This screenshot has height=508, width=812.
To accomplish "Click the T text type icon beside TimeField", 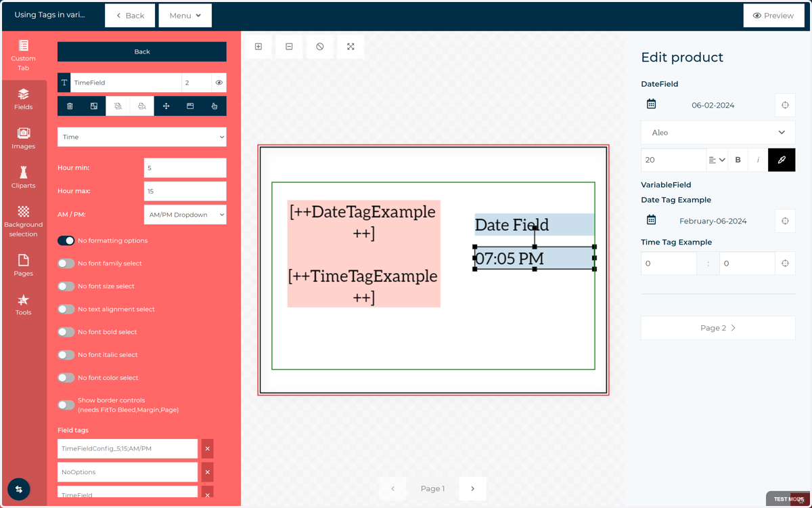I will (x=64, y=83).
